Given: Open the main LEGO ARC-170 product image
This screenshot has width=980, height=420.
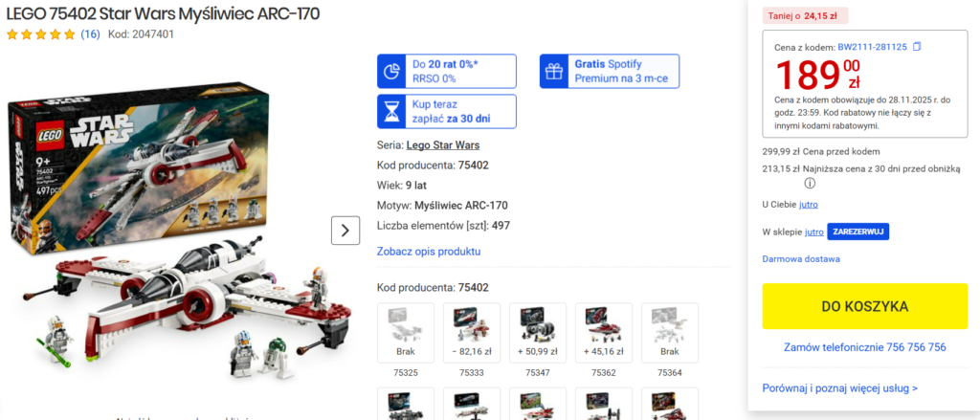Looking at the screenshot, I should pos(181,234).
